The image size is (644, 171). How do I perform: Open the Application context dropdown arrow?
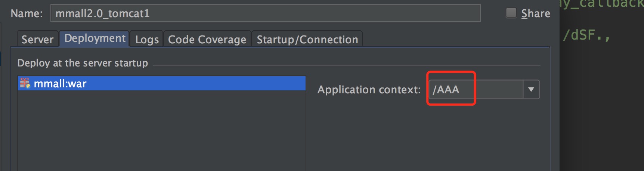[531, 90]
